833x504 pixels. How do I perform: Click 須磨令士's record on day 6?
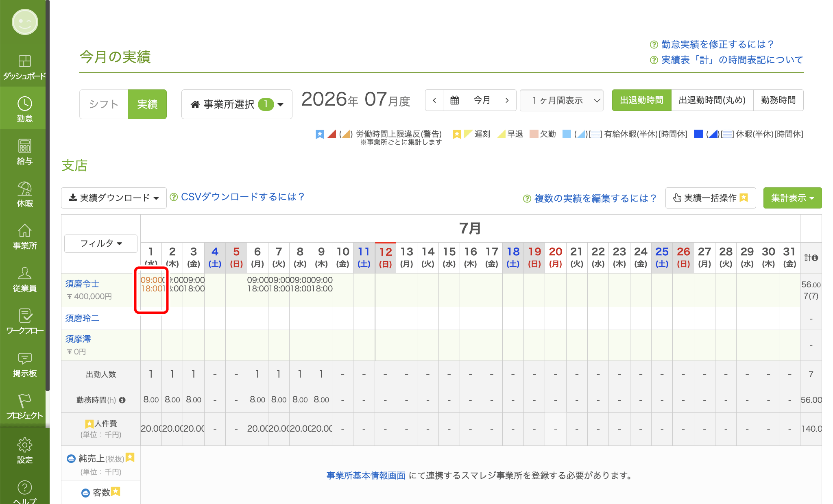[257, 290]
